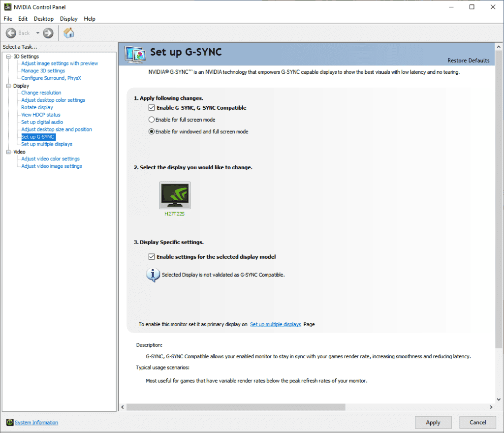Click the forward navigation arrow
This screenshot has height=433, width=504.
pos(48,33)
